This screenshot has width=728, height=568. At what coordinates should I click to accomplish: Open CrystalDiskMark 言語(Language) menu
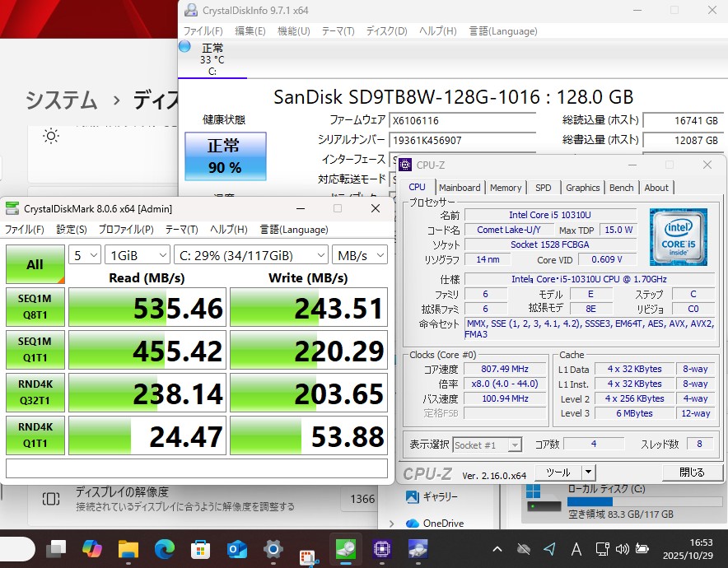[294, 230]
